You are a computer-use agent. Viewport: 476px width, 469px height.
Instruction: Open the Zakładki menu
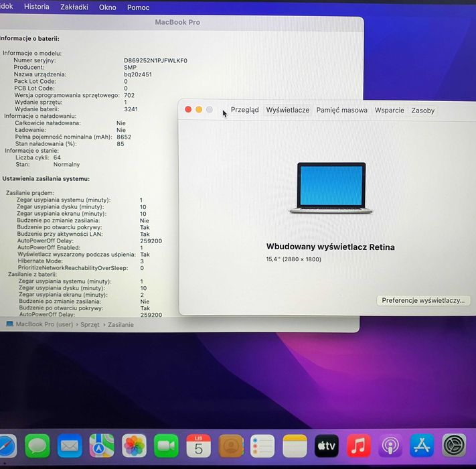pos(74,7)
